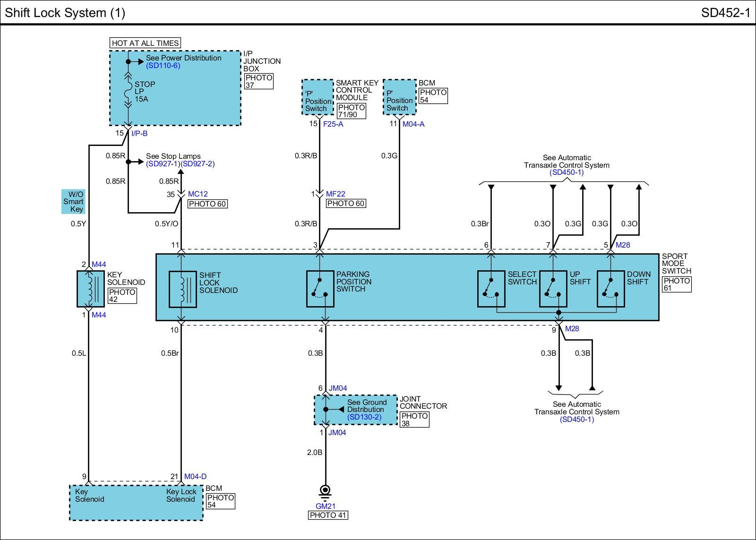
Task: Click the STOP LP 15A fuse symbol
Action: click(x=128, y=91)
